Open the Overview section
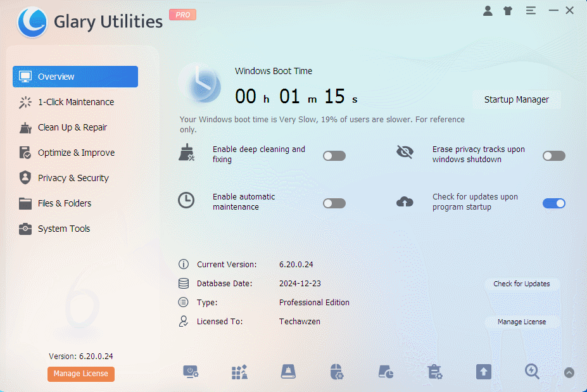The image size is (587, 392). click(x=75, y=77)
